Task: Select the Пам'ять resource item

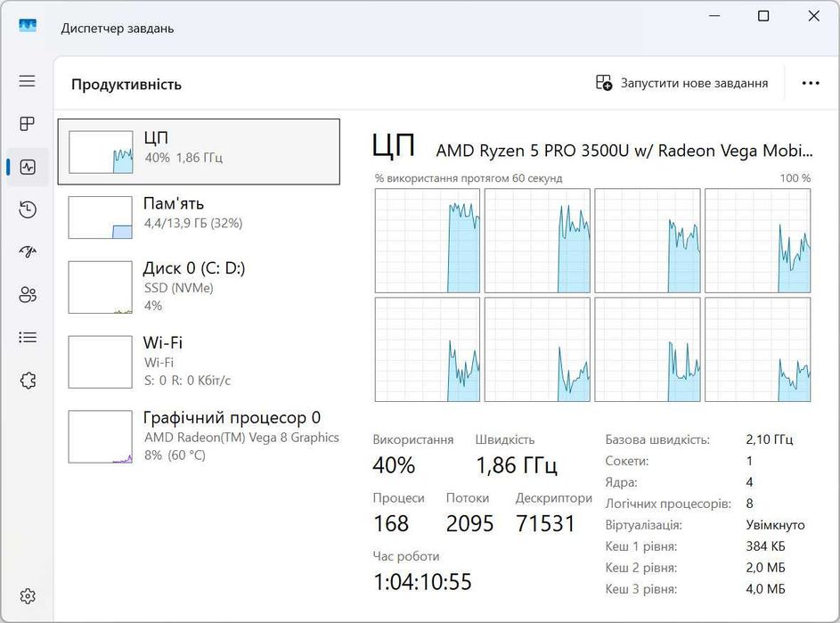Action: click(199, 217)
